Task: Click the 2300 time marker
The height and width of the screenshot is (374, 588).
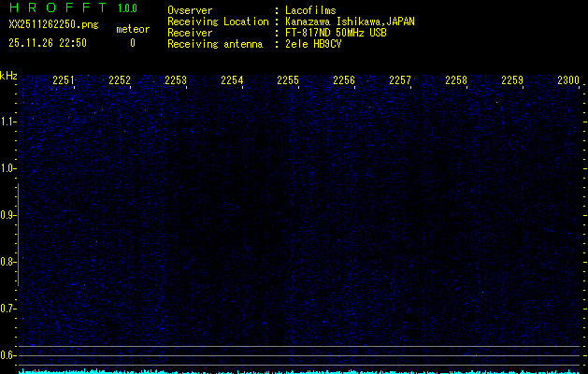Action: (568, 81)
